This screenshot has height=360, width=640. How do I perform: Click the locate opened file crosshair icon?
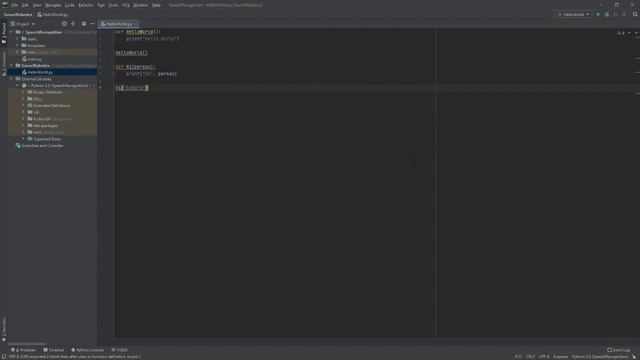tap(64, 24)
